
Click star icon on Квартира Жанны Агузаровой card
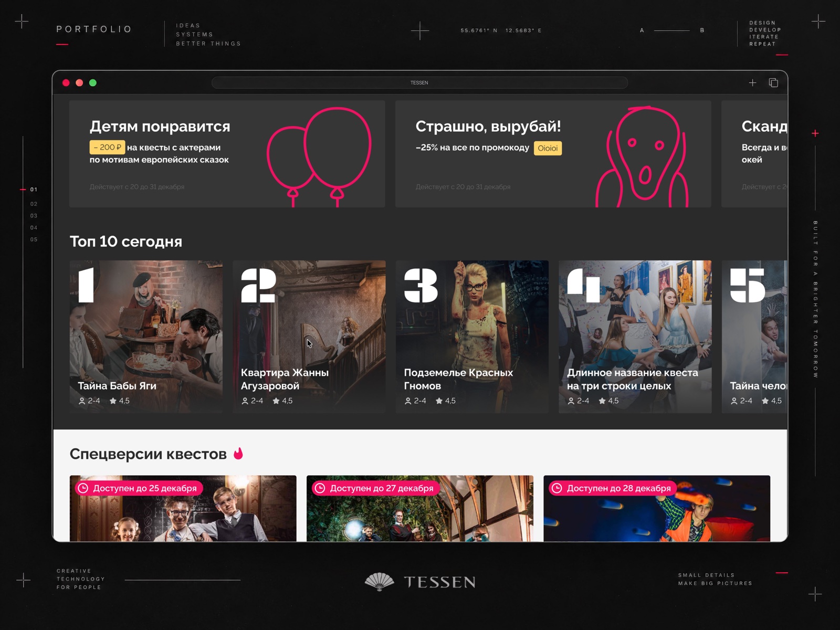[x=276, y=401]
